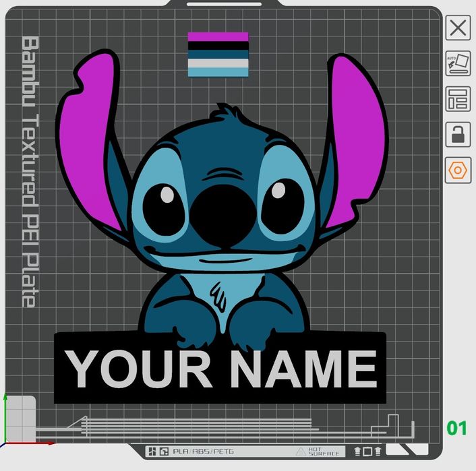Select the light gray stripe of flag
476x471 pixels.
click(218, 63)
